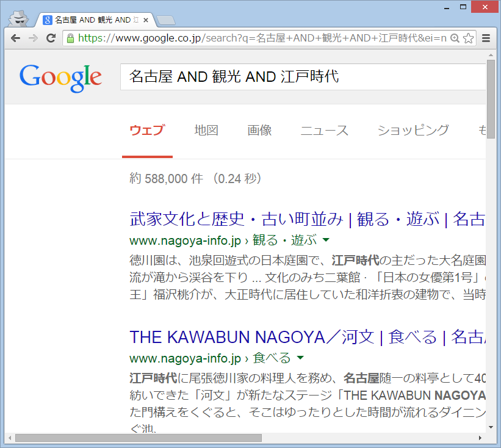Expand dropdown arrow beside 食べる URL
Screen dimensions: 501x448
click(300, 358)
